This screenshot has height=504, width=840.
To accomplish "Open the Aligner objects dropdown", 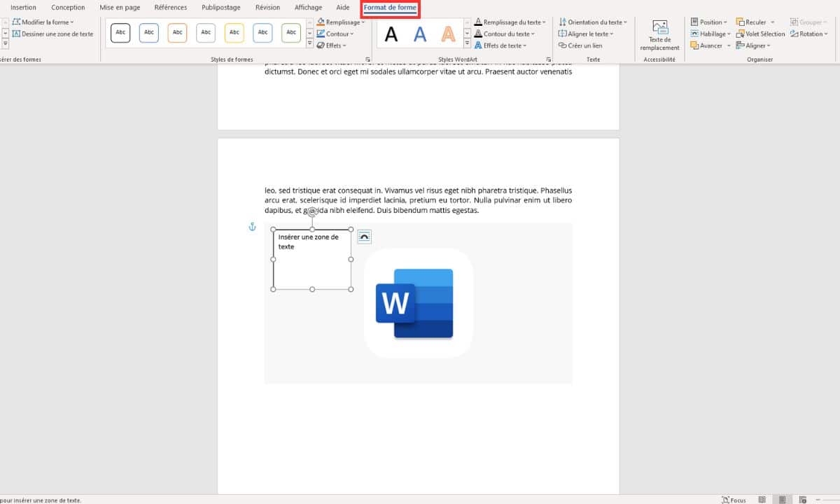I will 752,45.
